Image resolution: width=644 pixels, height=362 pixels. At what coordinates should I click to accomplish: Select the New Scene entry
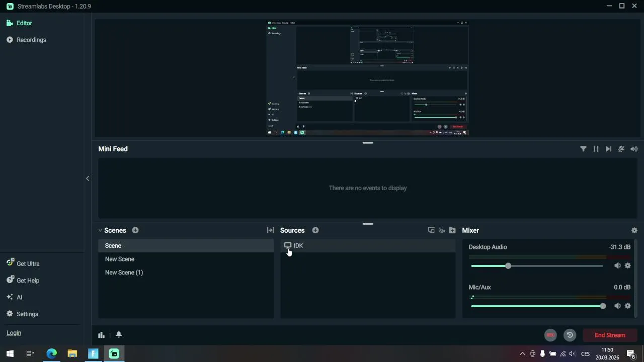pos(186,259)
